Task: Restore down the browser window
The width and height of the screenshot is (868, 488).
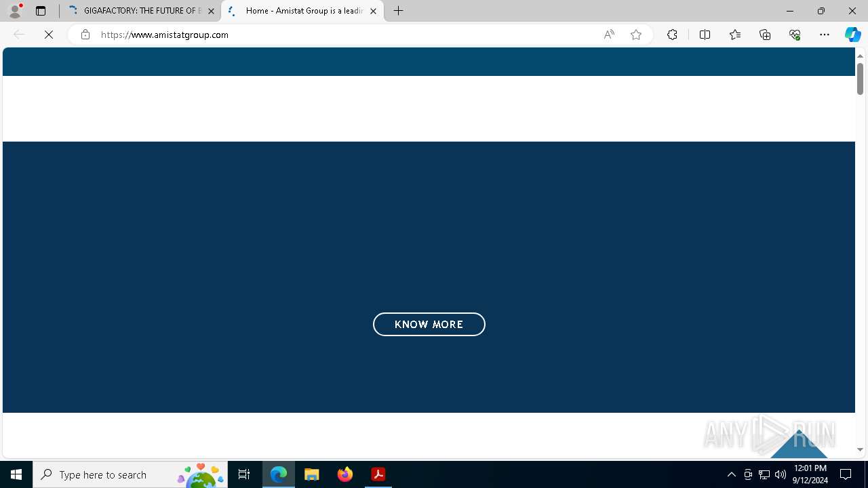Action: click(x=821, y=11)
